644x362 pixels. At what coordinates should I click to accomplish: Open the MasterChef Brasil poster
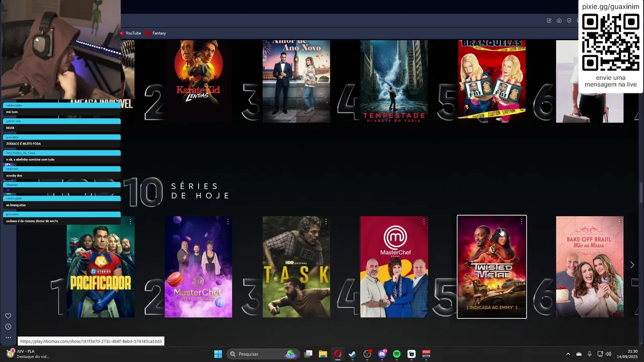pos(394,267)
